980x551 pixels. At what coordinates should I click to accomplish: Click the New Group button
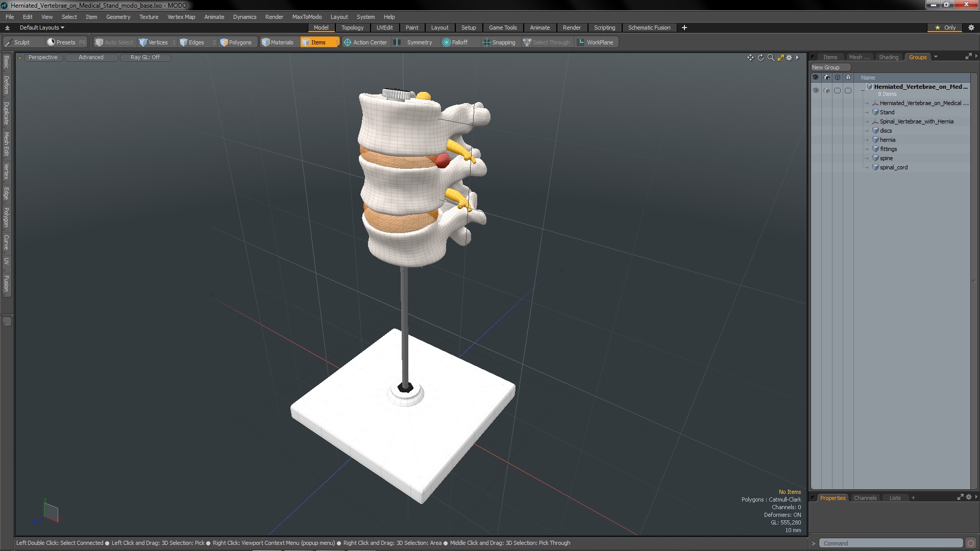coord(829,67)
